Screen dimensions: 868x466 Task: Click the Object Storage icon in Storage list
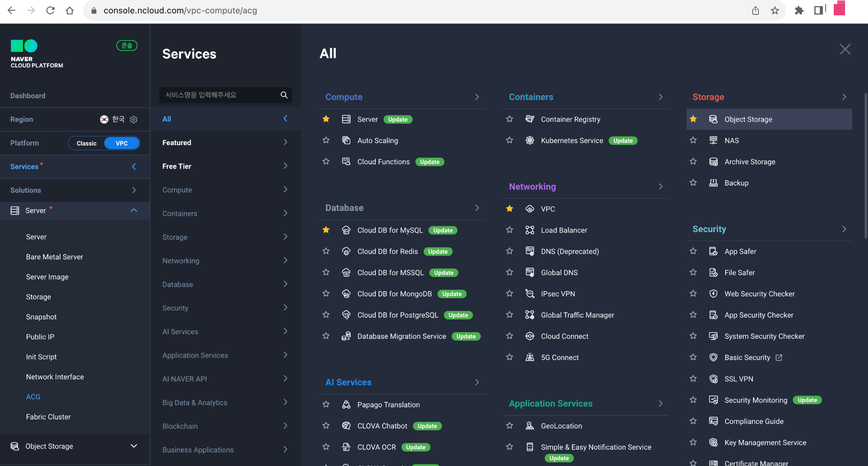(x=713, y=119)
